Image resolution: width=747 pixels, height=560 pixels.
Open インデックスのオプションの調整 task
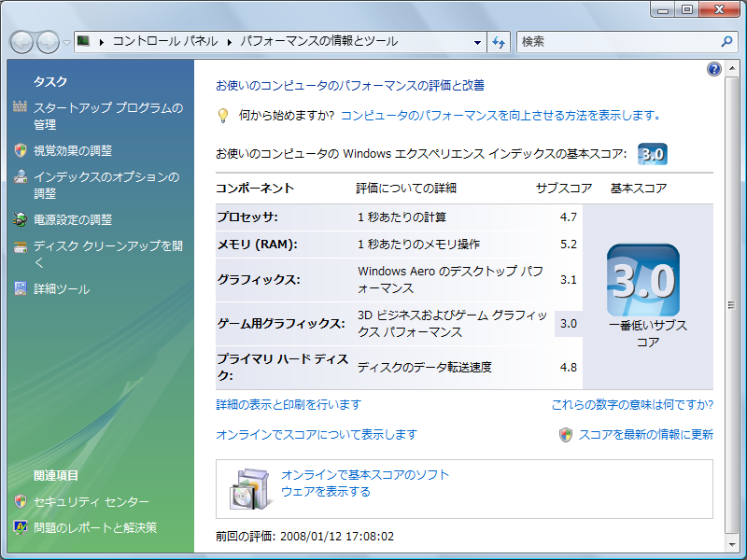tap(106, 185)
